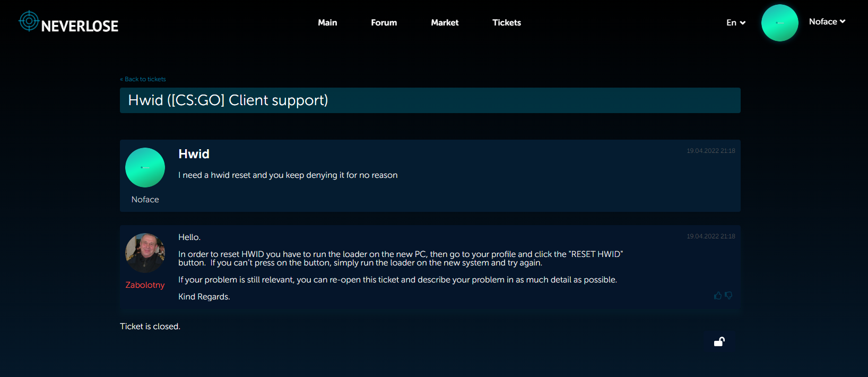Go to the Forum section
Viewport: 868px width, 377px height.
(x=384, y=22)
